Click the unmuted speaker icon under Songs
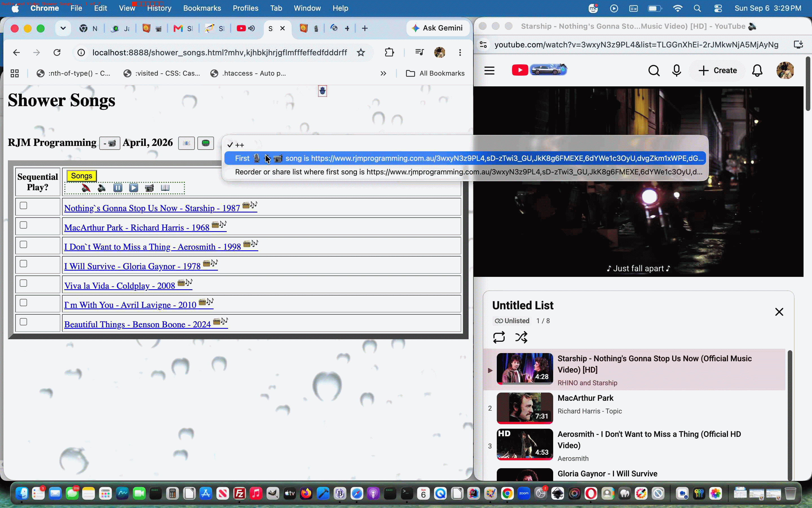This screenshot has width=812, height=508. coord(102,188)
